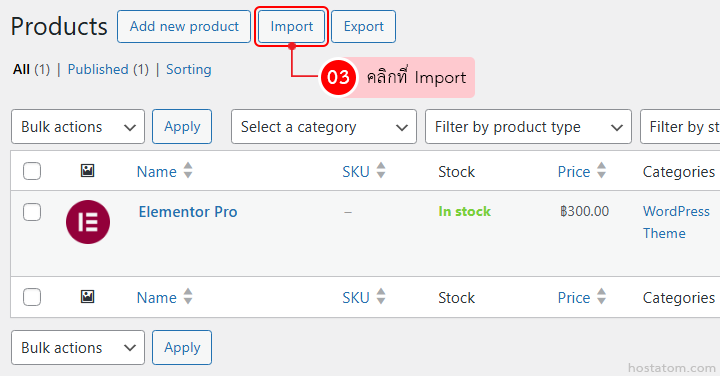Switch to the Published filter view
Viewport: 720px width, 376px height.
click(x=108, y=69)
